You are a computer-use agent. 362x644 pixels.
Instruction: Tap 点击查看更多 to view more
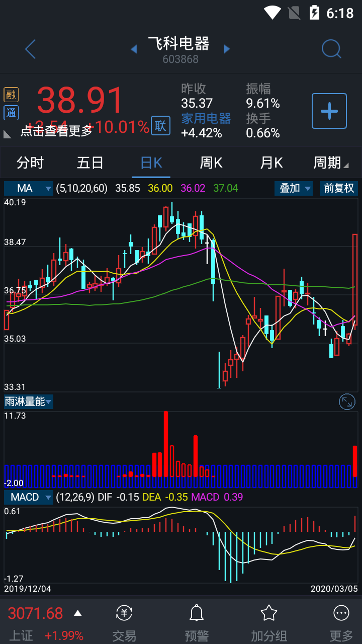[56, 131]
